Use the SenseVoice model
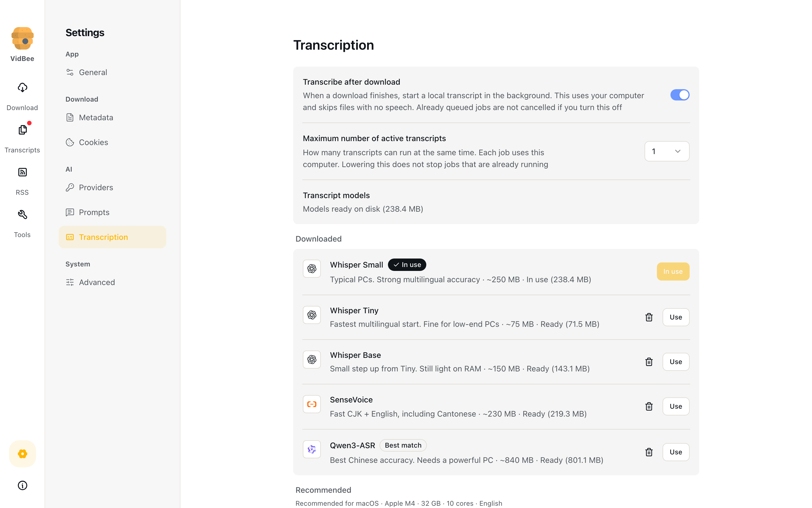812x508 pixels. [676, 406]
